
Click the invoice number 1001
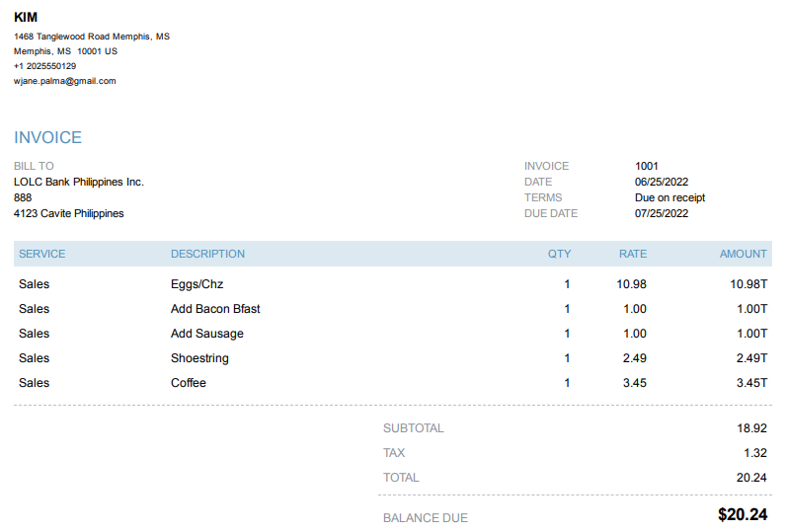point(647,166)
